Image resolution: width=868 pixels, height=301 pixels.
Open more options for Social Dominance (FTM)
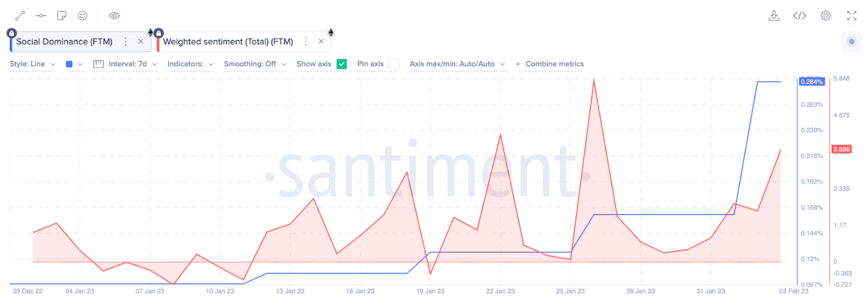point(126,42)
